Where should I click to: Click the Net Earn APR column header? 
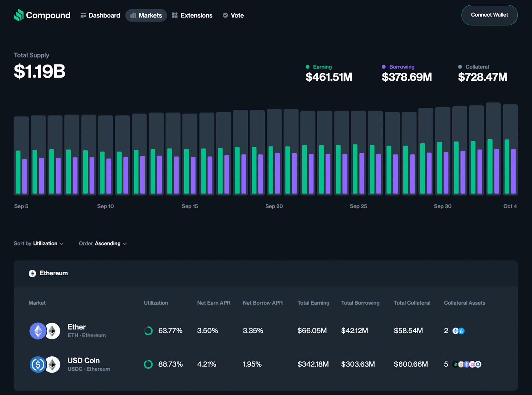coord(214,303)
